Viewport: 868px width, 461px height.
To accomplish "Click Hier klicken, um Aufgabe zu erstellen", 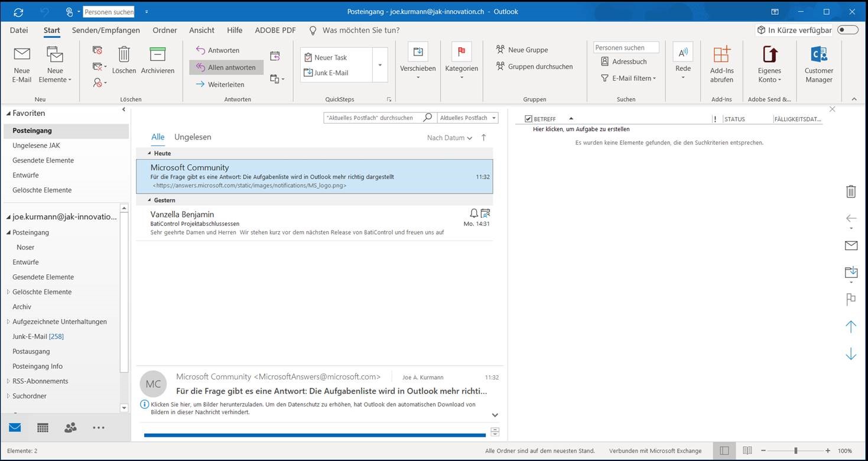I will (581, 129).
